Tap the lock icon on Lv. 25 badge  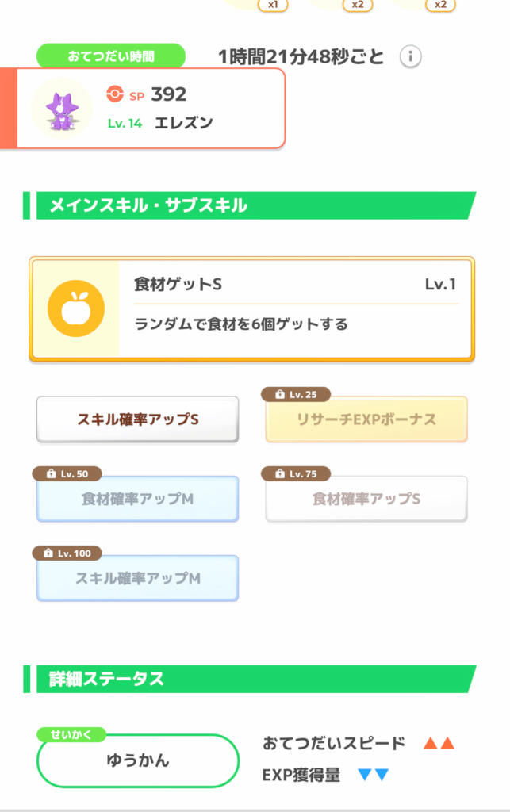tap(280, 395)
